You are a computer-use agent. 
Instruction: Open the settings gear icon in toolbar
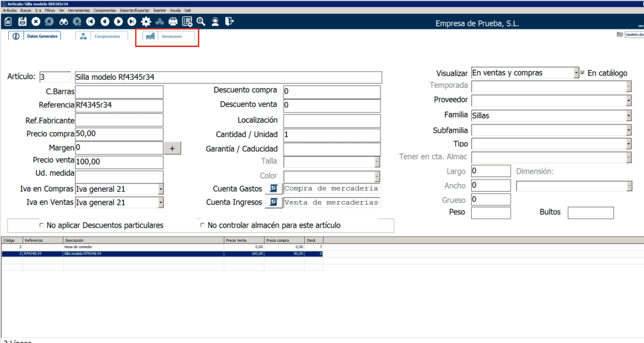[x=145, y=21]
